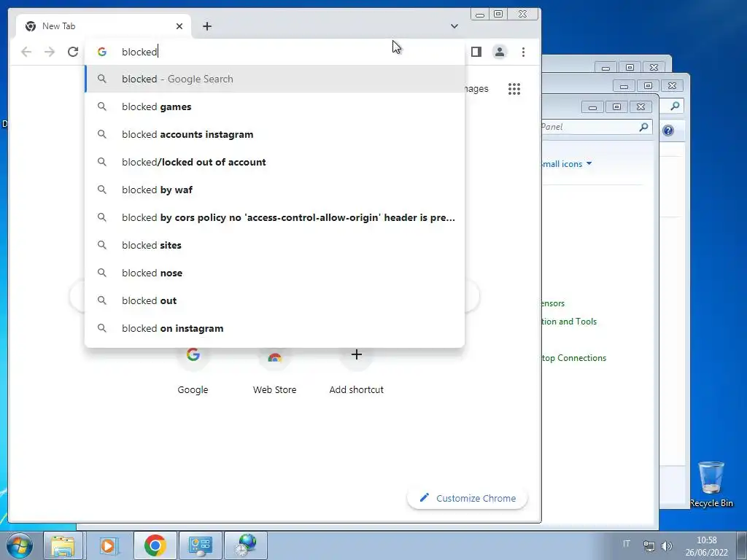
Task: Click the Control Panel taskbar icon
Action: click(201, 545)
